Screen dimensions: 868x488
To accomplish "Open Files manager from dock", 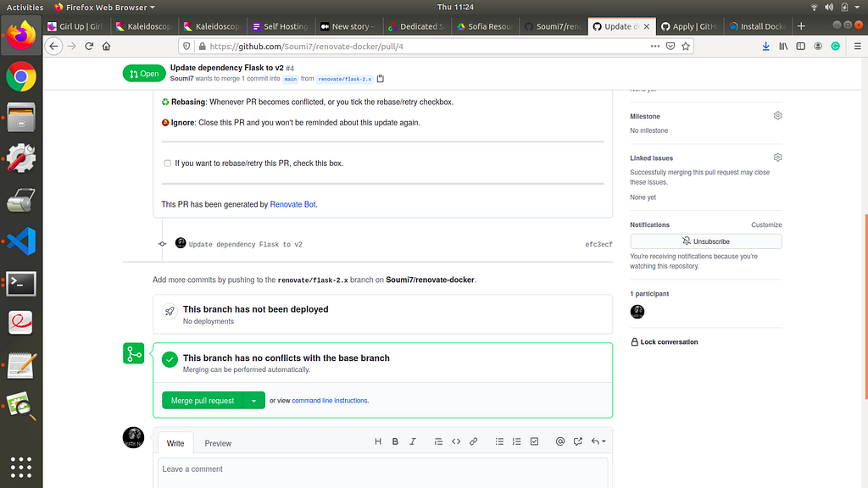I will coord(21,117).
